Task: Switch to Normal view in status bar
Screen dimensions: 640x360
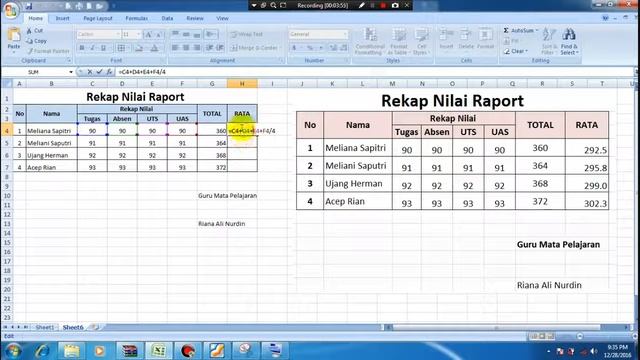Action: click(x=533, y=336)
